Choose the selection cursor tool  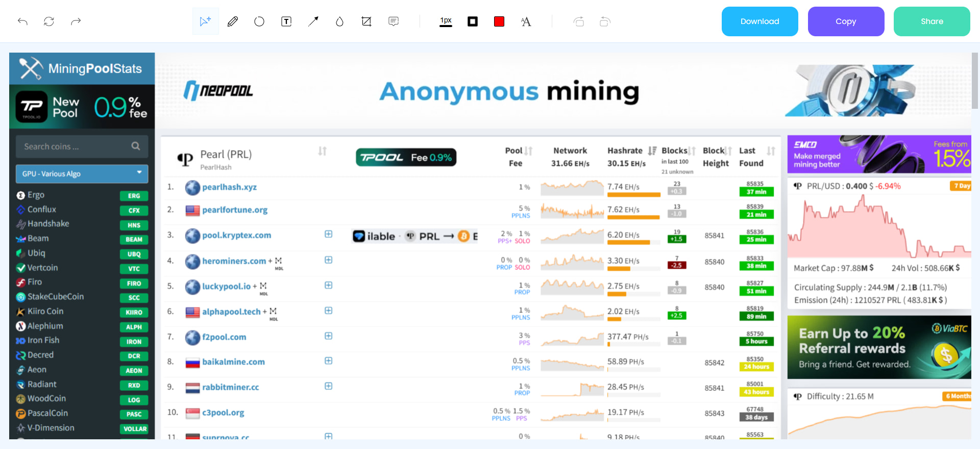tap(205, 21)
